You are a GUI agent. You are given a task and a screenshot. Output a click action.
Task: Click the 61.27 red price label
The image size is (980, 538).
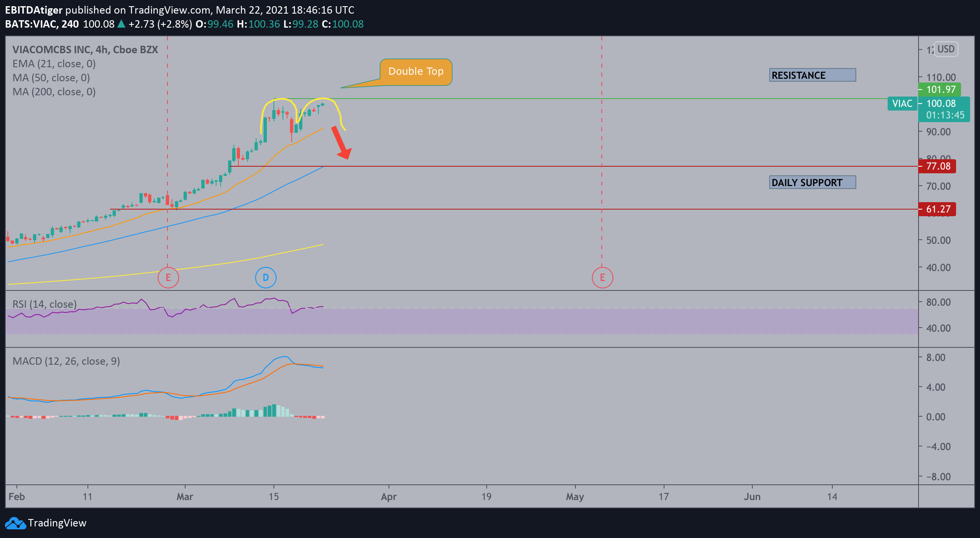point(937,209)
